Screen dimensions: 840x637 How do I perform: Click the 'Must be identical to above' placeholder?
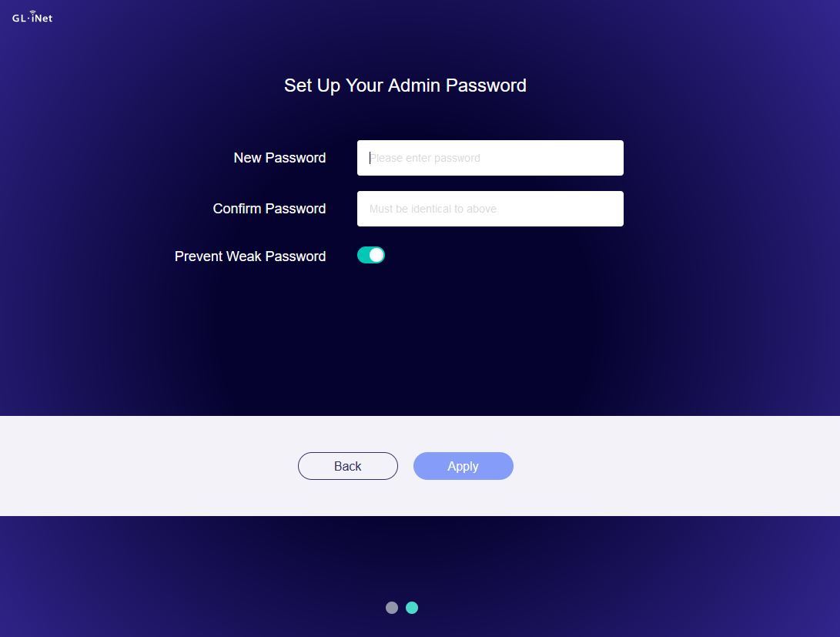click(x=433, y=209)
